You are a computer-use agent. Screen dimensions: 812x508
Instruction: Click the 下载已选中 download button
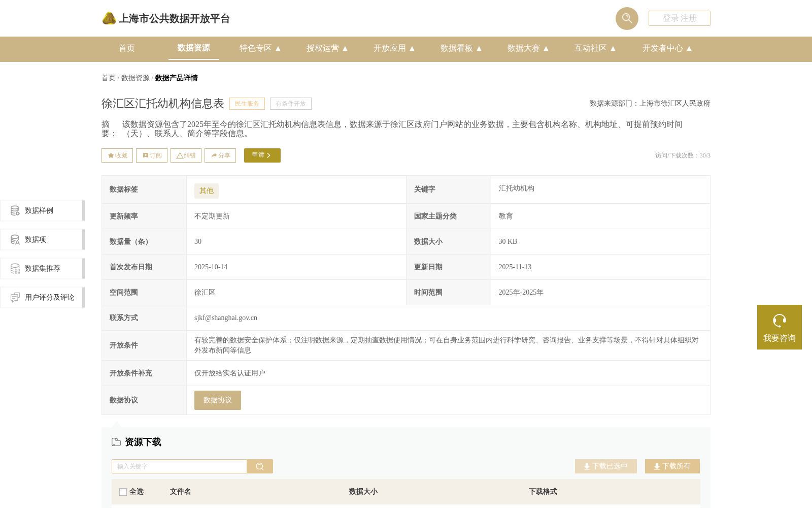point(606,466)
